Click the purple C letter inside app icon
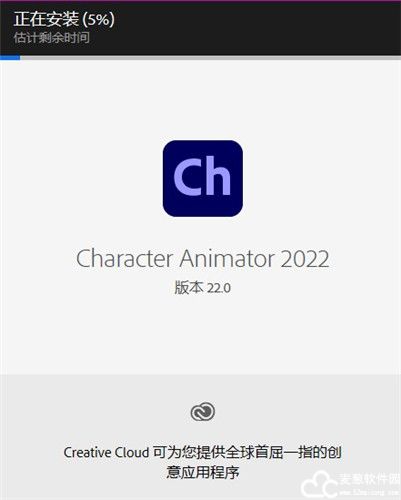The image size is (401, 500). coord(187,177)
